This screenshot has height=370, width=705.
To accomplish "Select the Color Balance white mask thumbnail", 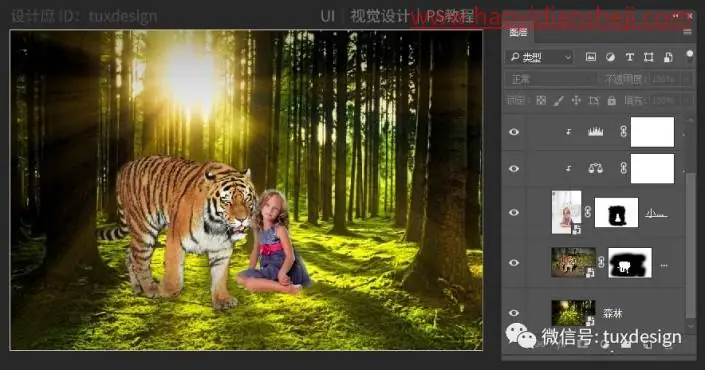I will pyautogui.click(x=652, y=169).
